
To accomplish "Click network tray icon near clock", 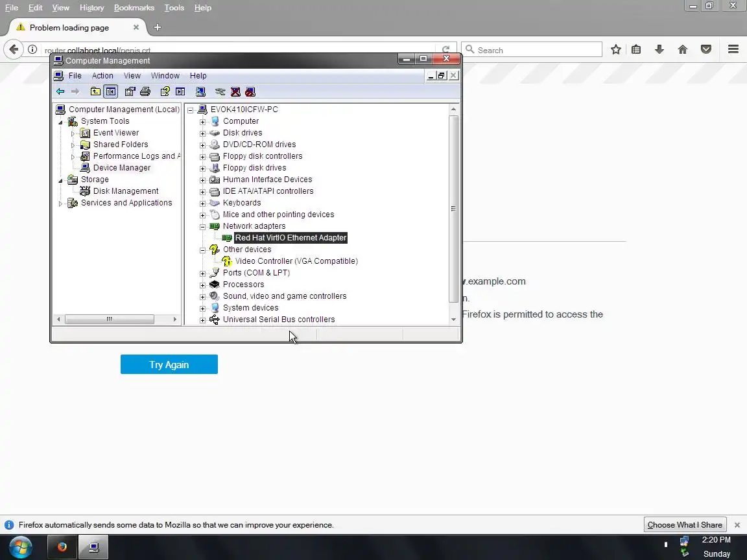I will (x=685, y=541).
